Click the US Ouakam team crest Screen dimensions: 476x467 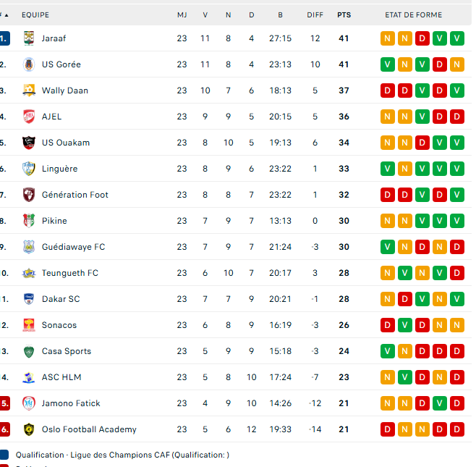(28, 143)
